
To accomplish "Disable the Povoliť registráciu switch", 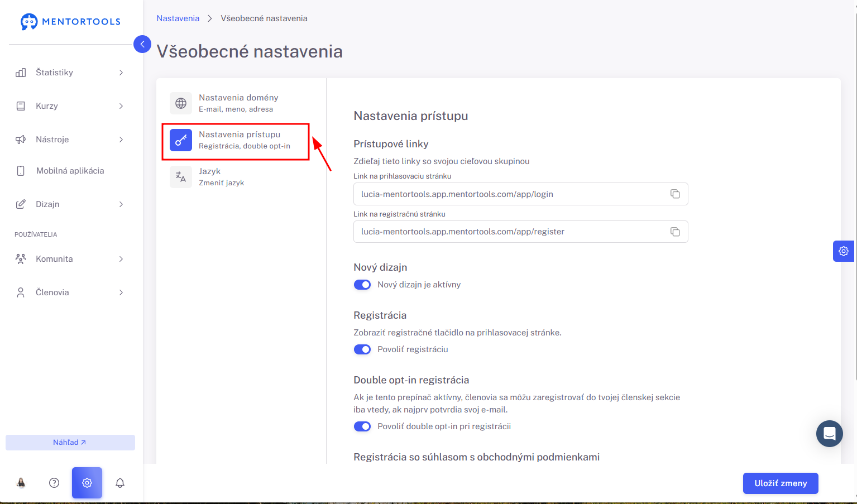I will click(x=362, y=349).
